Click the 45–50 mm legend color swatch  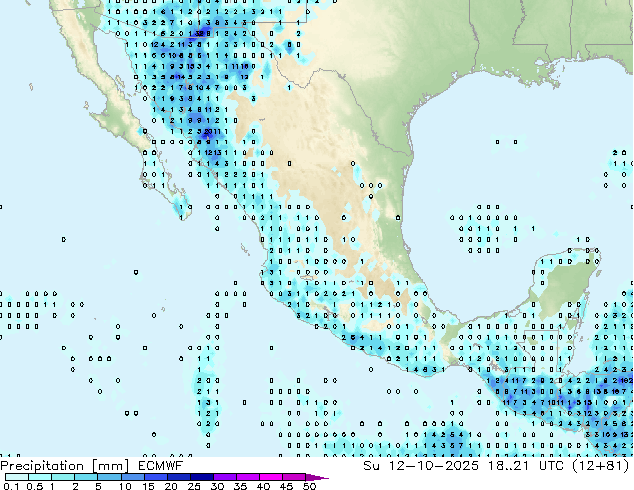(294, 477)
